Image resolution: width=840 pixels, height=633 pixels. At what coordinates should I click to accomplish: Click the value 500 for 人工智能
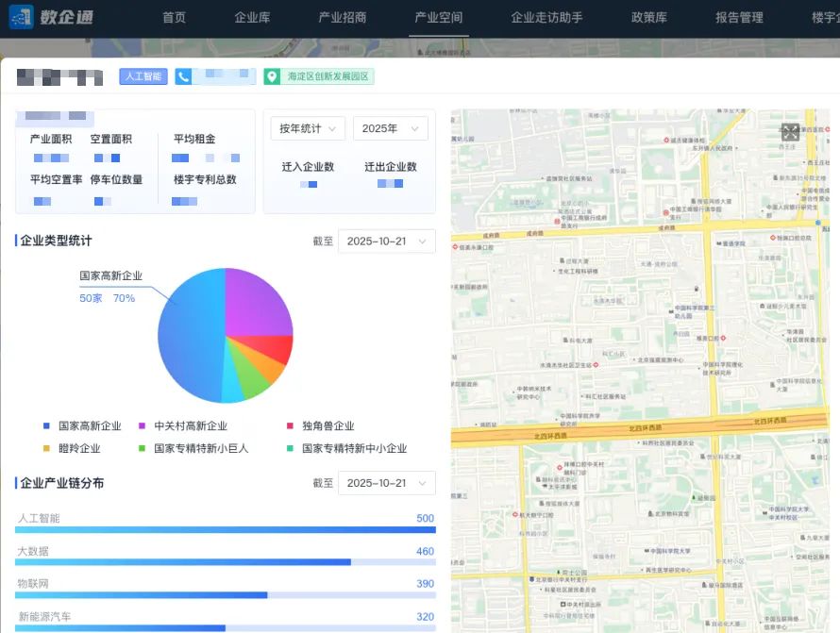pyautogui.click(x=426, y=518)
